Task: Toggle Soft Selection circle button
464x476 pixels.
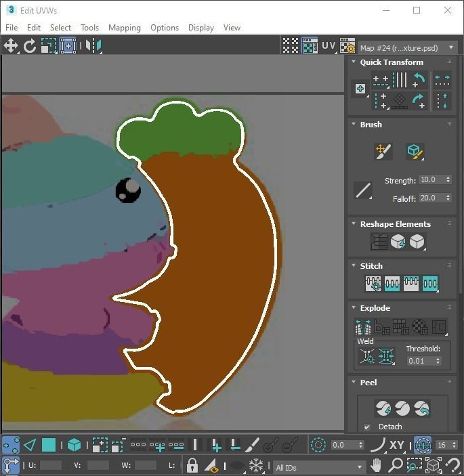Action: 318,445
